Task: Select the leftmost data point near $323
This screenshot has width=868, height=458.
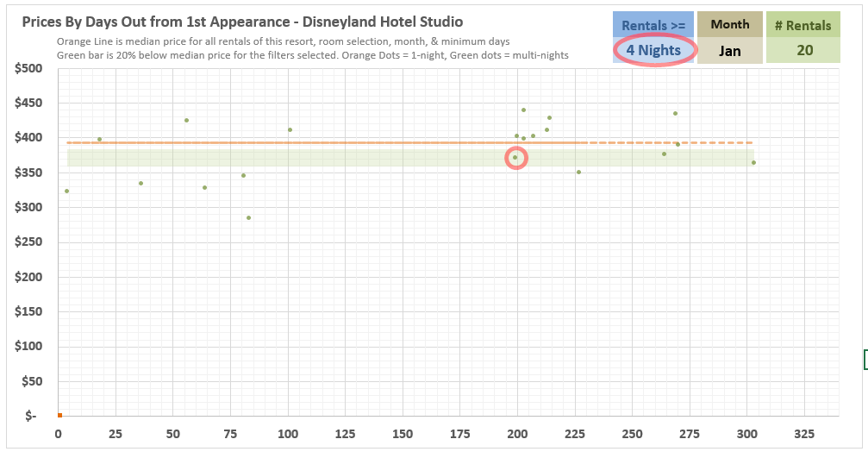Action: coord(67,191)
